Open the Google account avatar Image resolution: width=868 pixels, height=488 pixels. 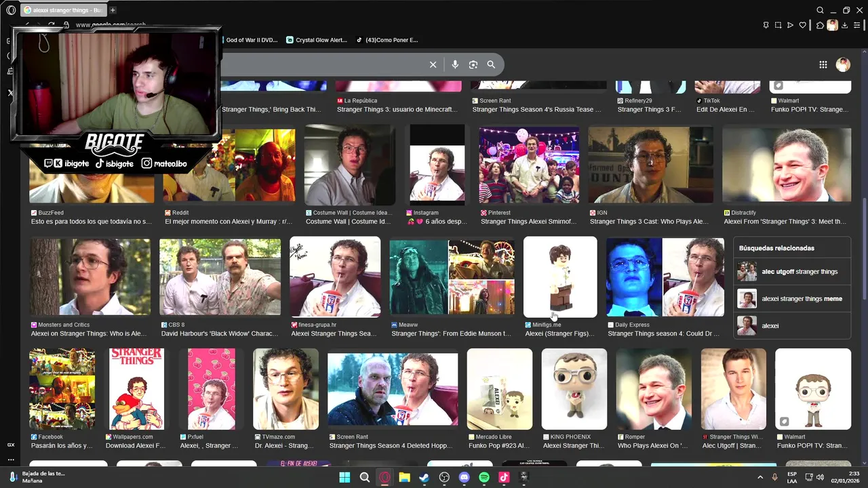(843, 64)
